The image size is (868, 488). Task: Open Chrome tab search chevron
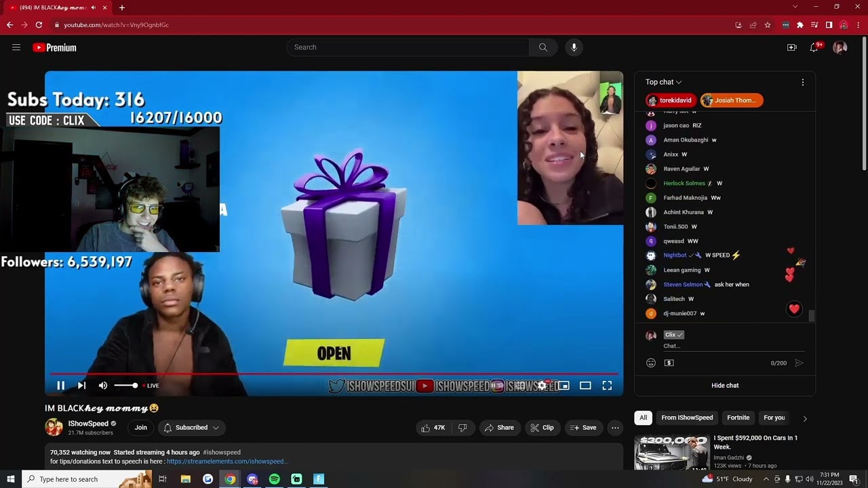point(795,7)
